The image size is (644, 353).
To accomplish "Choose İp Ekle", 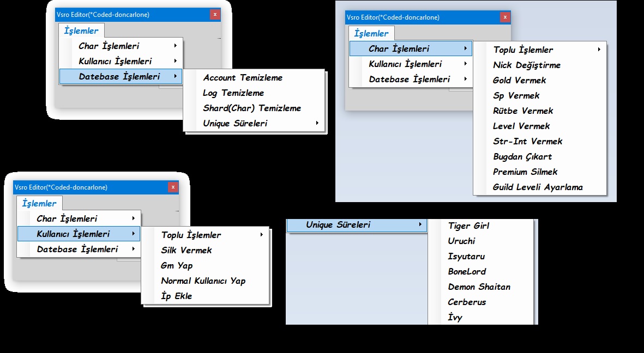I will click(x=206, y=296).
